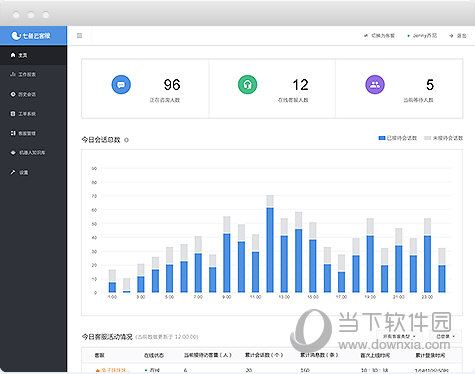Click the tallest blue bar at 12:00
The image size is (475, 374).
(x=270, y=250)
